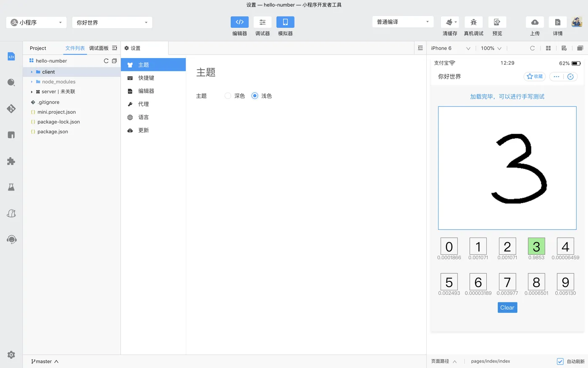The height and width of the screenshot is (368, 588).
Task: Click the digit 7 result box
Action: (x=507, y=282)
